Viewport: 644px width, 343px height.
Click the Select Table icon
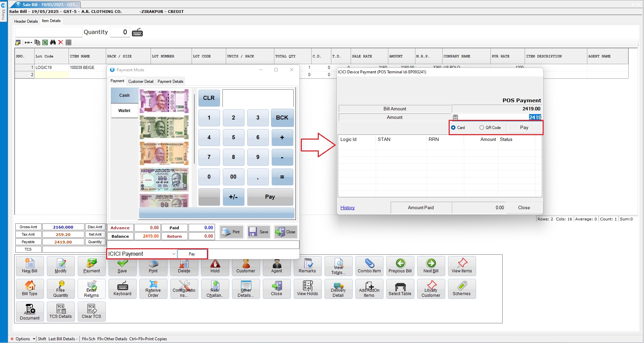[400, 289]
